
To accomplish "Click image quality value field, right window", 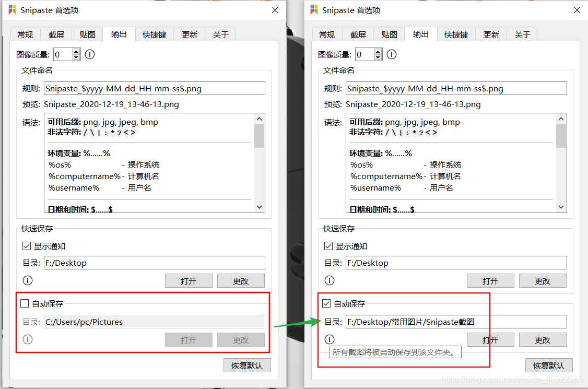I will click(364, 54).
